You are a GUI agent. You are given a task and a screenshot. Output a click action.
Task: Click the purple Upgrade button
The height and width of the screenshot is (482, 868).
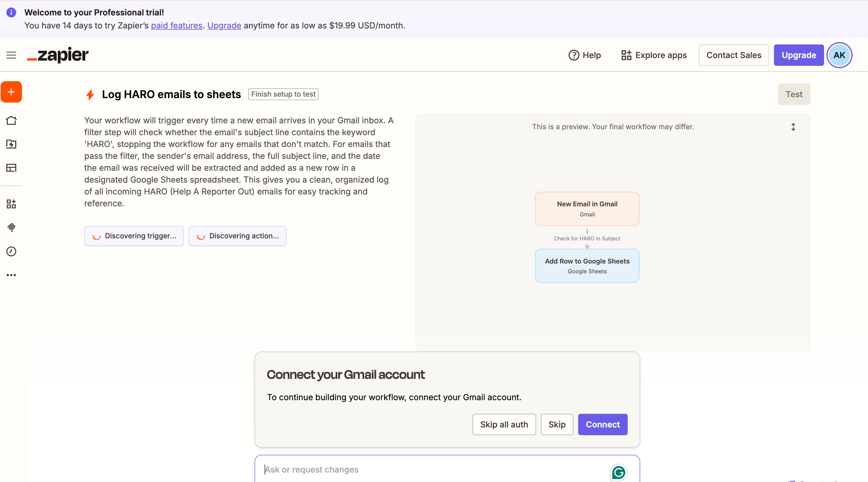(799, 55)
